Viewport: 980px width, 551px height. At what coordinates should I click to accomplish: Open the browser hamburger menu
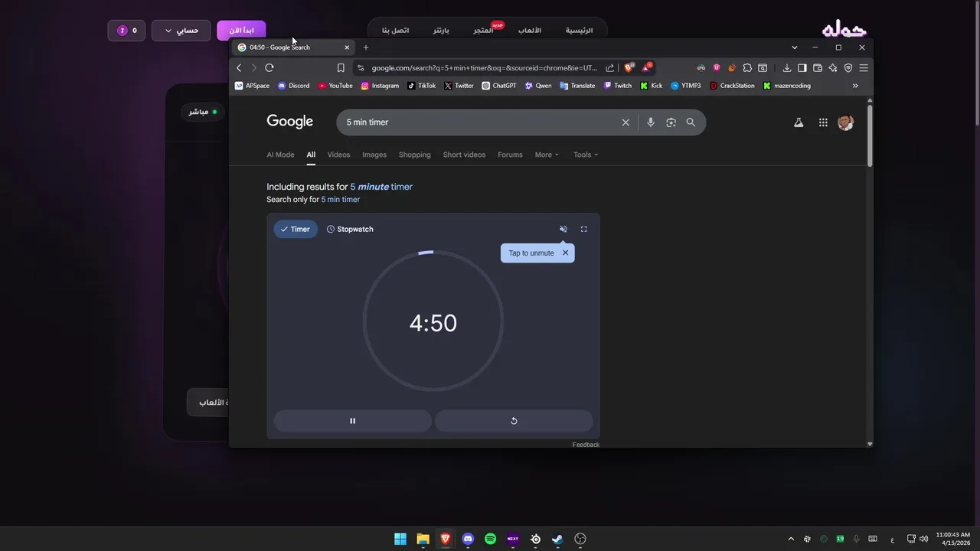[x=864, y=67]
